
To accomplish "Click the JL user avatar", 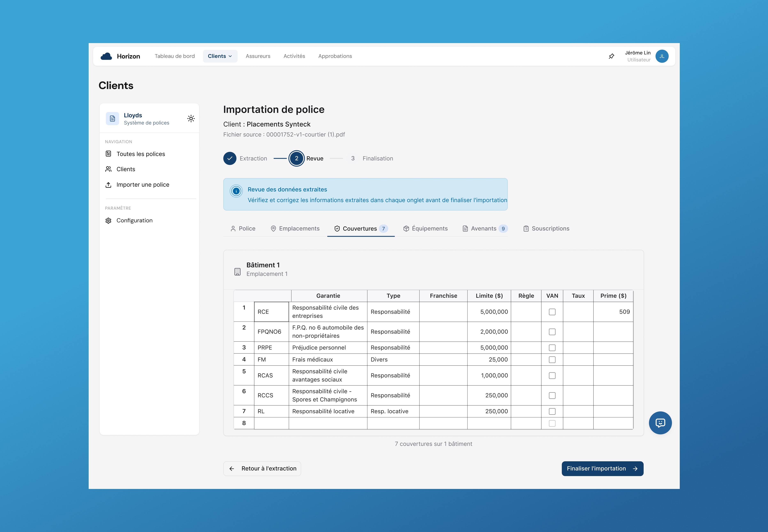I will (x=662, y=56).
